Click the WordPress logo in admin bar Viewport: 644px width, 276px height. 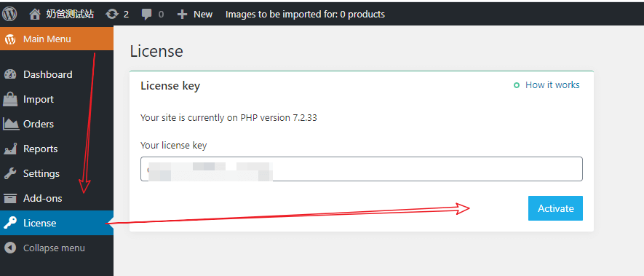(x=9, y=15)
